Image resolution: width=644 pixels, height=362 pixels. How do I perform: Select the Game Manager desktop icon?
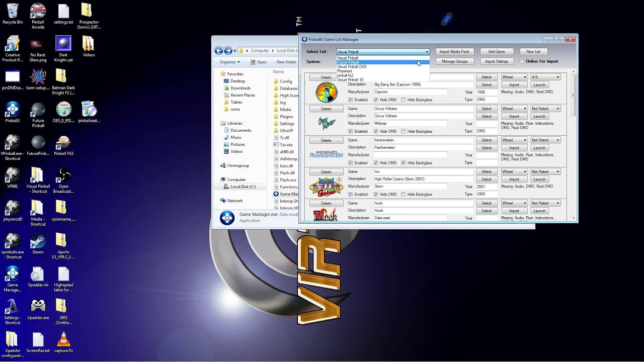pos(13,279)
